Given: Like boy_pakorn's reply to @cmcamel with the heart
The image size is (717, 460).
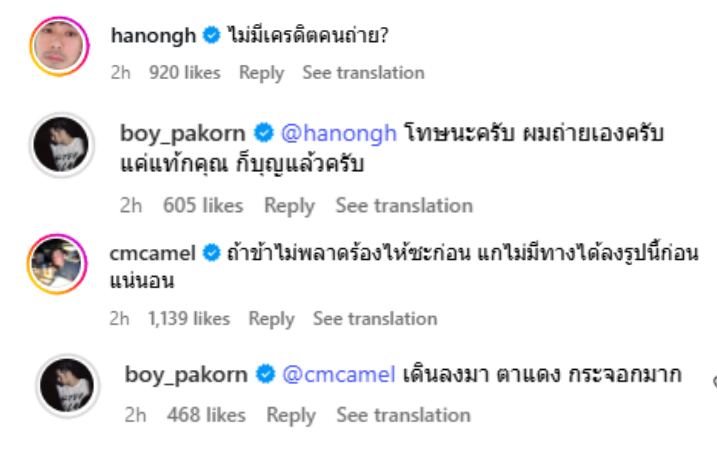Looking at the screenshot, I should tap(713, 381).
